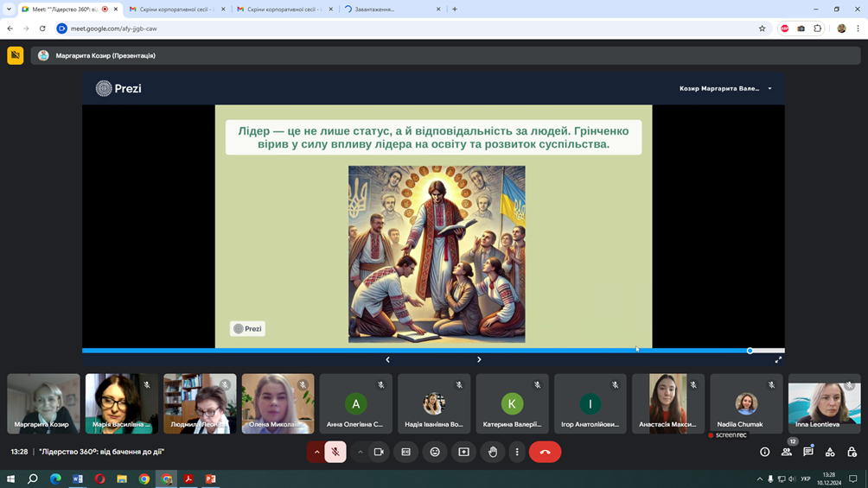Go to the previous Prezi slide
868x488 pixels.
[387, 359]
